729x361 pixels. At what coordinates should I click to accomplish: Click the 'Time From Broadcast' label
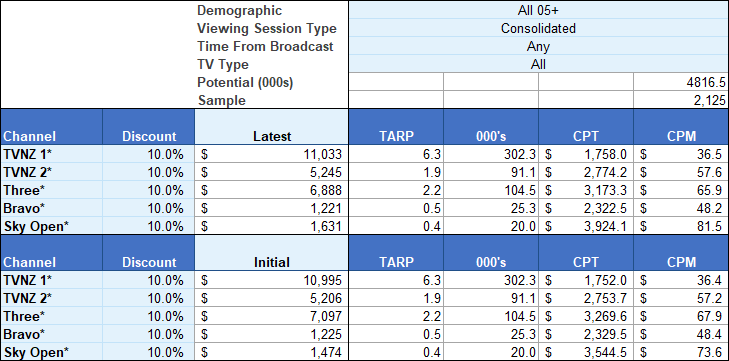click(x=265, y=46)
